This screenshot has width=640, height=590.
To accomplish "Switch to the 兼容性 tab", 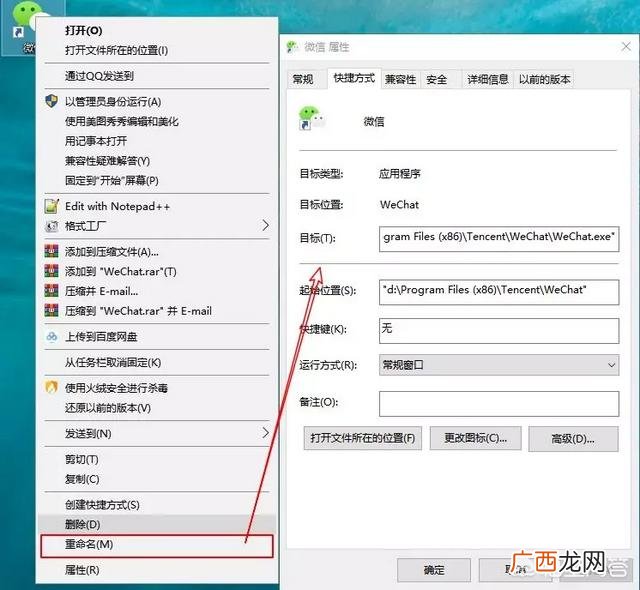I will pos(400,79).
